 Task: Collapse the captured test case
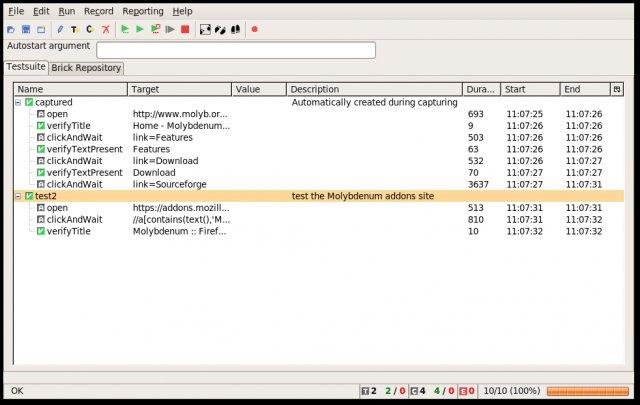point(18,102)
